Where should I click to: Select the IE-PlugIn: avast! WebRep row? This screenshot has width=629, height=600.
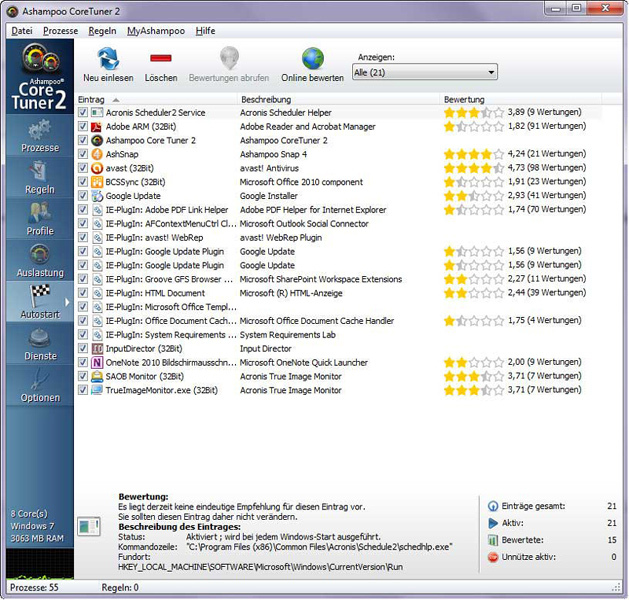pyautogui.click(x=339, y=237)
